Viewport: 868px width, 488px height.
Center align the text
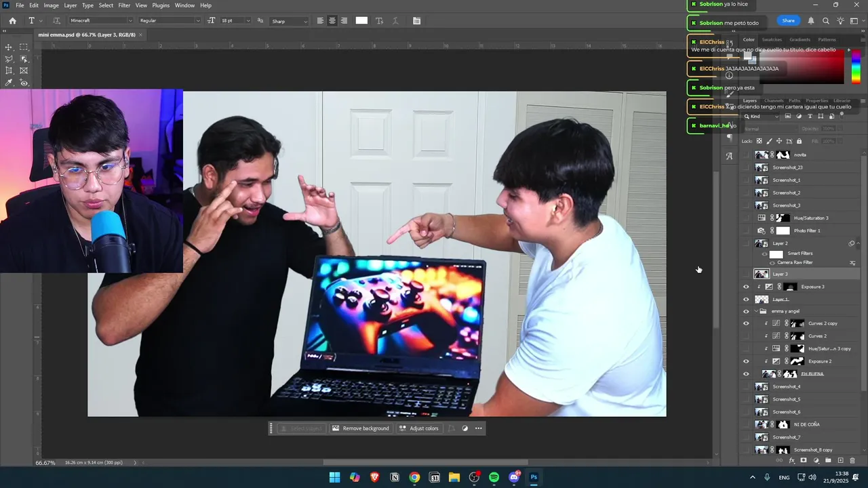coord(332,20)
